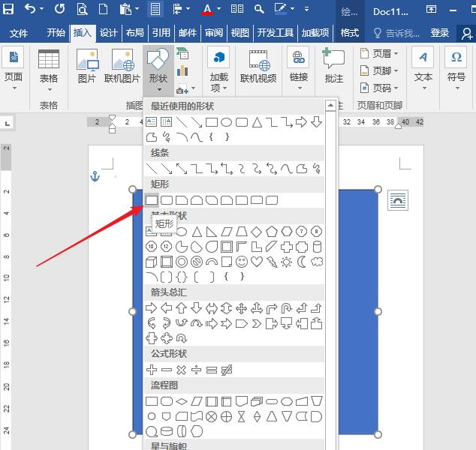Choose the heart shape in basic shapes
The image size is (476, 450).
coord(257,262)
